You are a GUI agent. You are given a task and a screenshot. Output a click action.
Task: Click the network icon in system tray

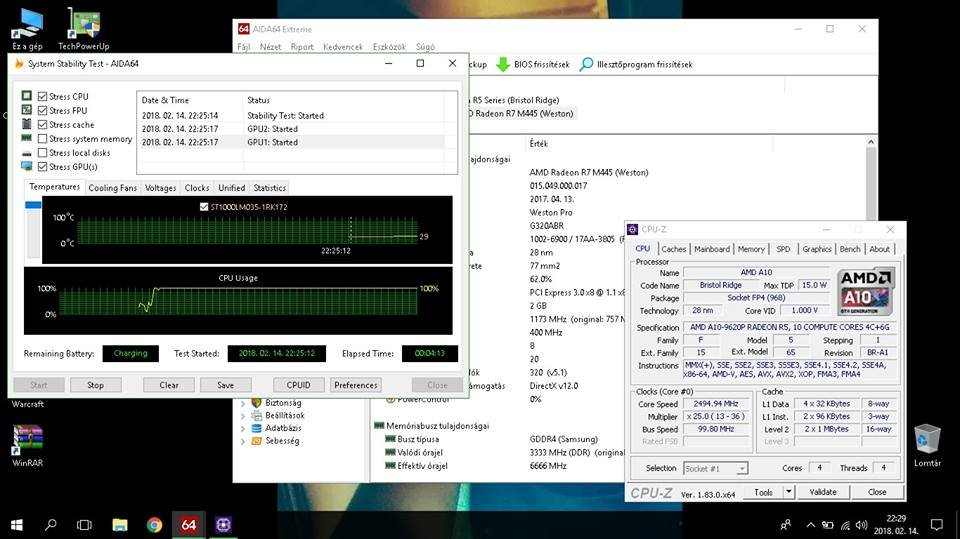(846, 525)
